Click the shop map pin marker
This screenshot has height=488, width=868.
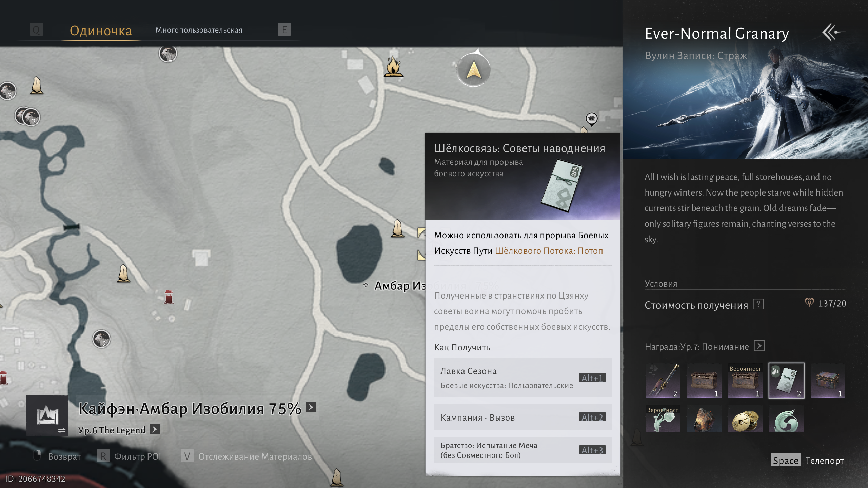click(x=591, y=119)
